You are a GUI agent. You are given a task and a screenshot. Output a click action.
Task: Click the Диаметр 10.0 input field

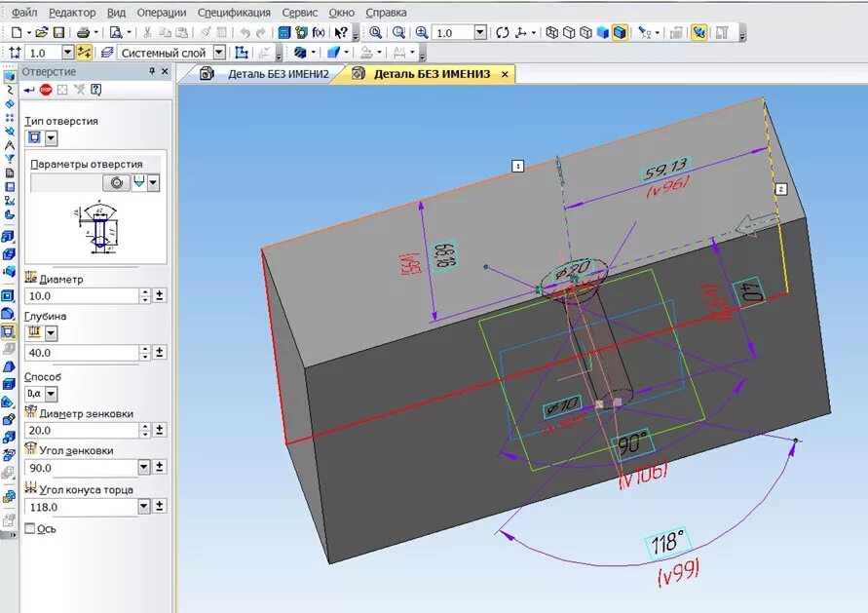point(82,295)
